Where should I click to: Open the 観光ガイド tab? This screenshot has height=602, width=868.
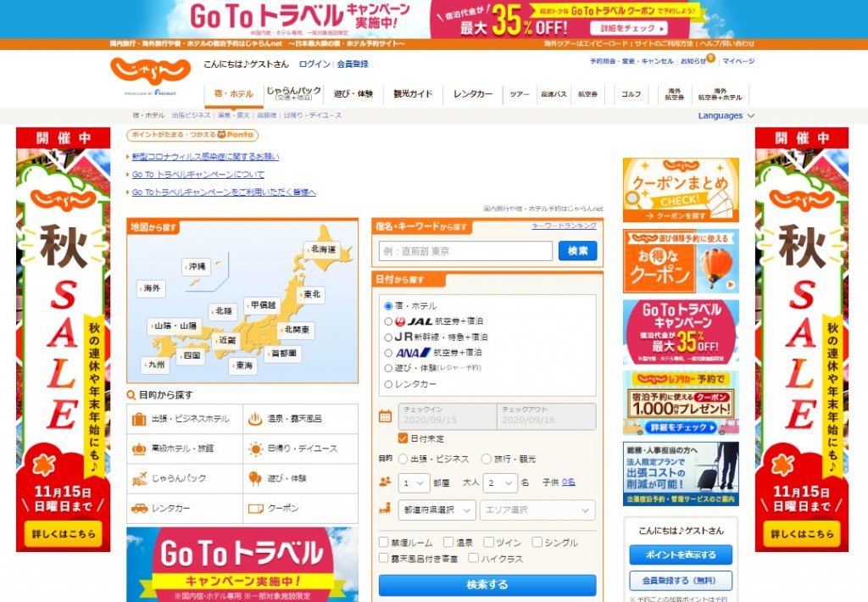coord(413,93)
